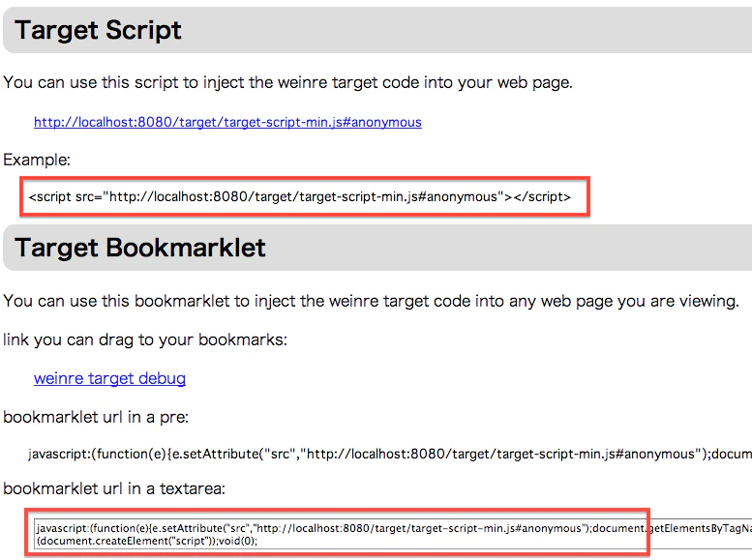Click the example script tag code line
The image size is (752, 560).
pyautogui.click(x=300, y=197)
